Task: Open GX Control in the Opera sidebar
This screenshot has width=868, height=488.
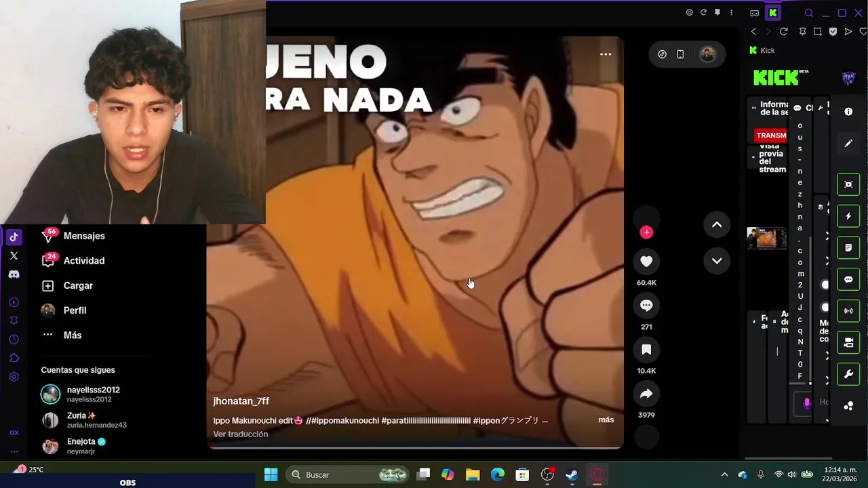Action: pos(14,432)
